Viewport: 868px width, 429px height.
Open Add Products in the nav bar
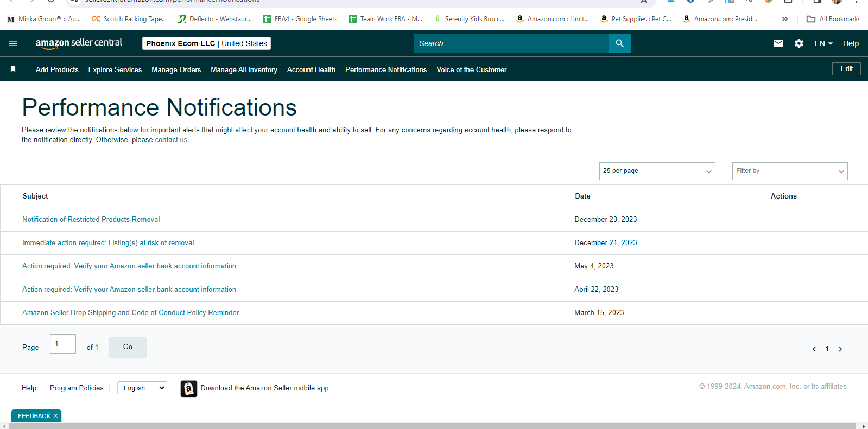(x=57, y=69)
